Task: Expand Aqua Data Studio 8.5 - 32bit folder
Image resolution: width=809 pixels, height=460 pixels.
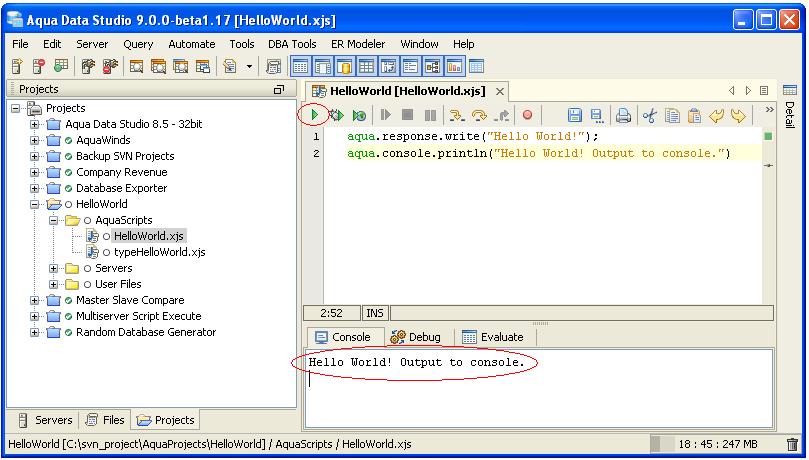Action: 35,124
